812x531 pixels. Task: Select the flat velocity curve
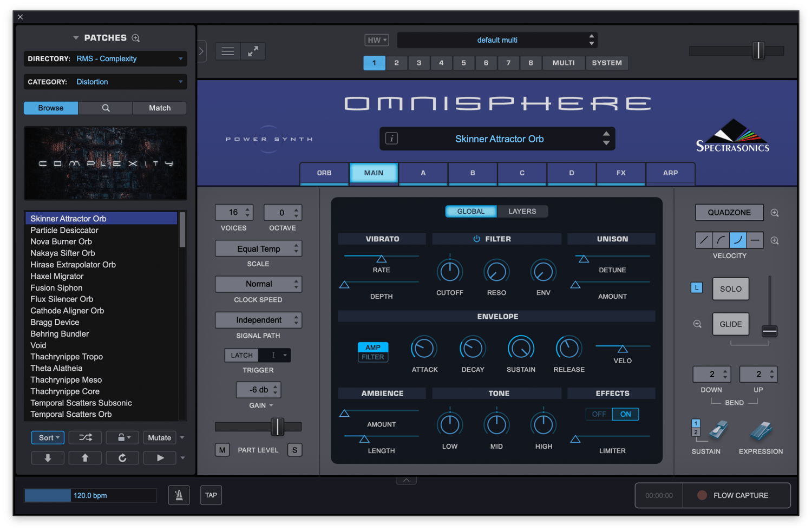755,240
